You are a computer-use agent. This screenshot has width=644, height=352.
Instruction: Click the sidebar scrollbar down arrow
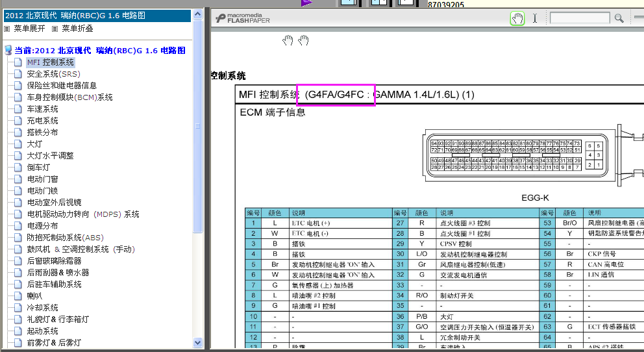coord(197,342)
